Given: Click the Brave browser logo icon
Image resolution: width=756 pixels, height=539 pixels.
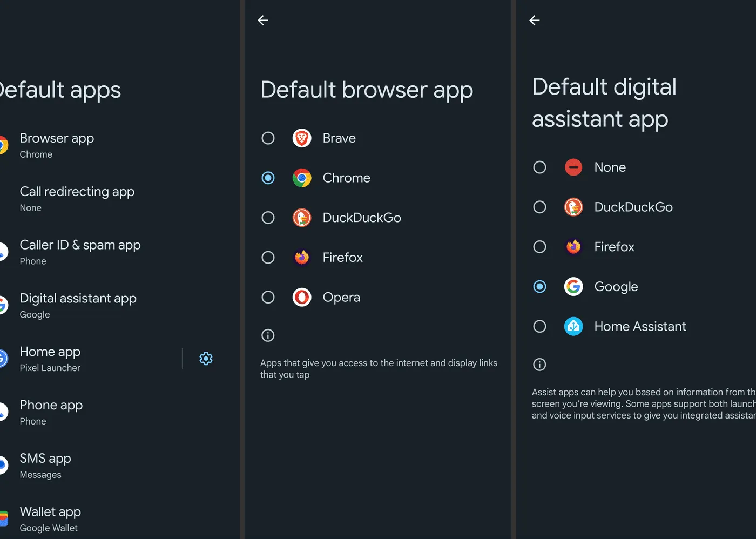Looking at the screenshot, I should coord(302,138).
